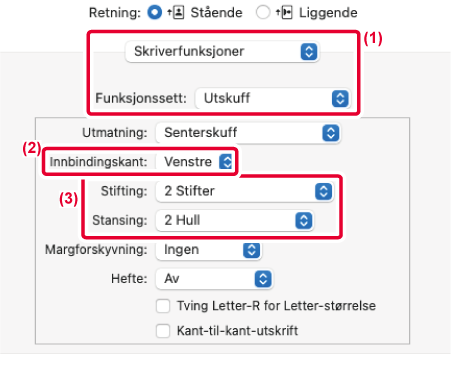This screenshot has width=451, height=366.
Task: Enable Tving Letter-R for Letter-størrelse checkbox
Action: pos(163,306)
